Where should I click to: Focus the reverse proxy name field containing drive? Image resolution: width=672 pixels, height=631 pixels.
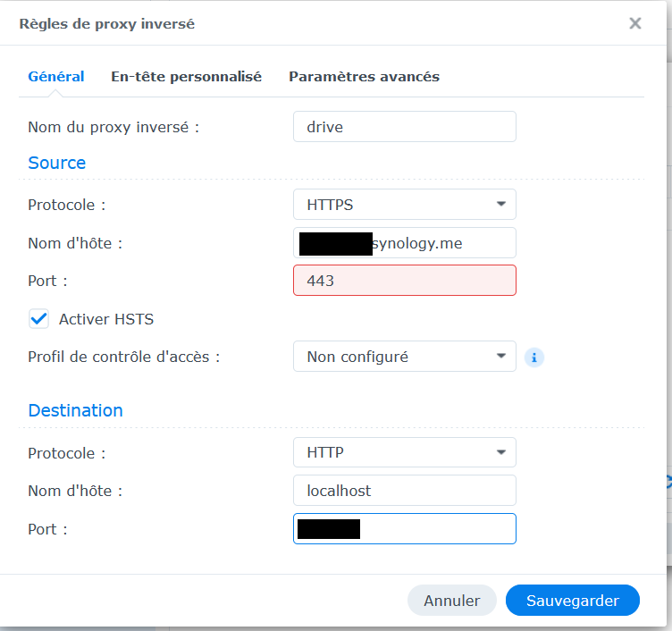pos(404,127)
